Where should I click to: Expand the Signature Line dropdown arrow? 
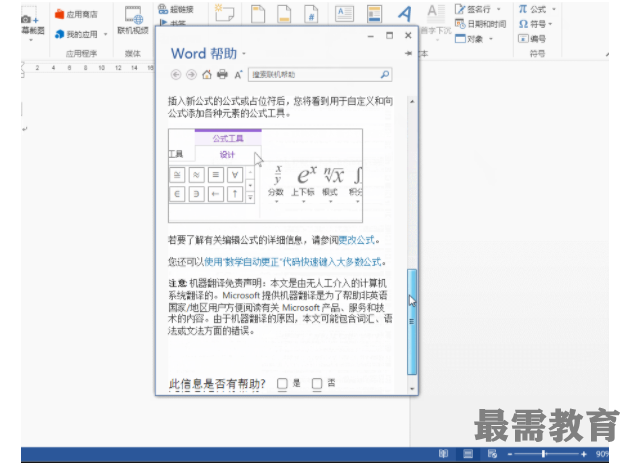click(x=499, y=9)
